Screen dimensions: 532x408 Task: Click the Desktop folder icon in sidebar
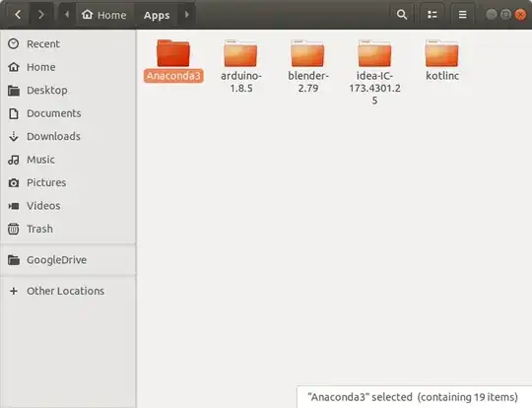[x=14, y=91]
